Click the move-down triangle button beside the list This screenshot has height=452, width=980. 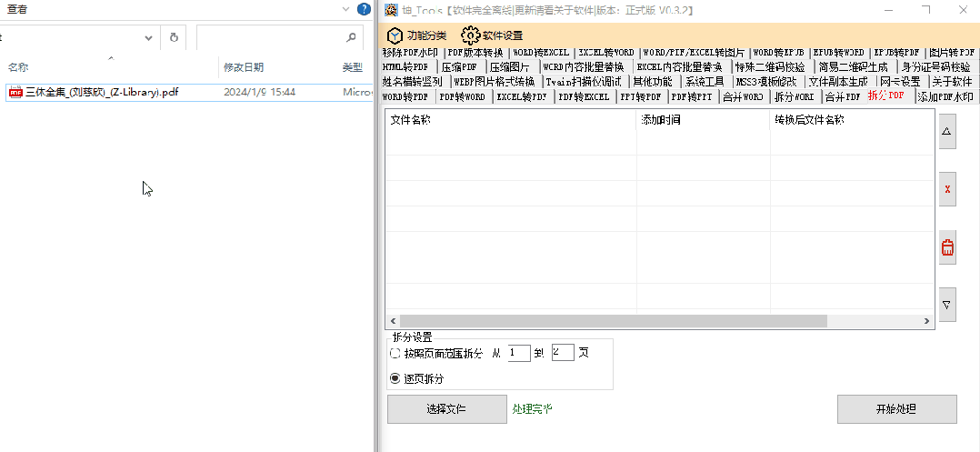pyautogui.click(x=947, y=305)
